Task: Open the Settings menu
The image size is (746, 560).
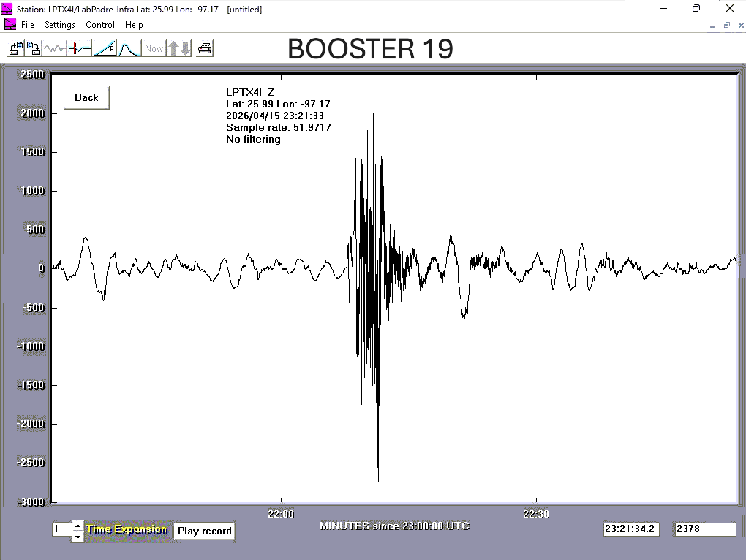Action: coord(60,25)
